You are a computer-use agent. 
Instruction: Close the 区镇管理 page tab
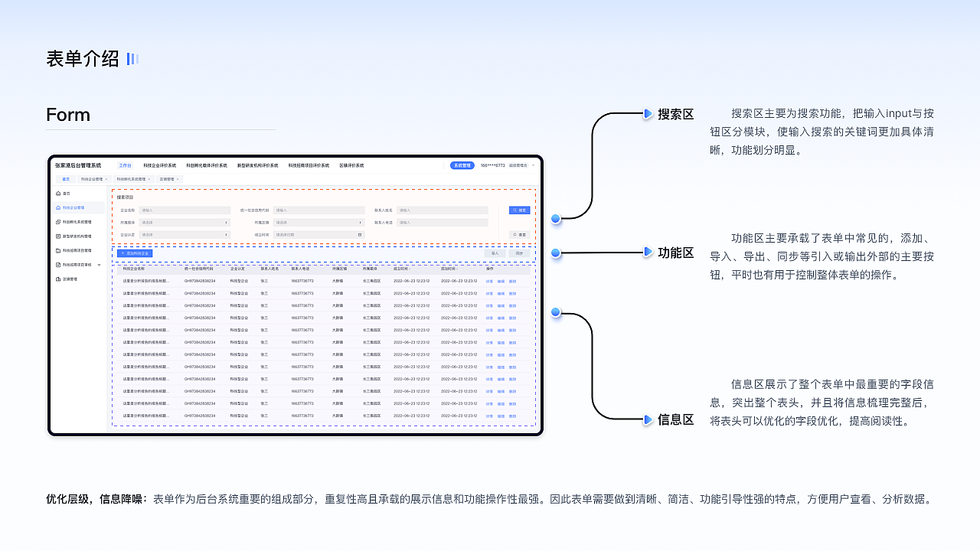pos(178,179)
